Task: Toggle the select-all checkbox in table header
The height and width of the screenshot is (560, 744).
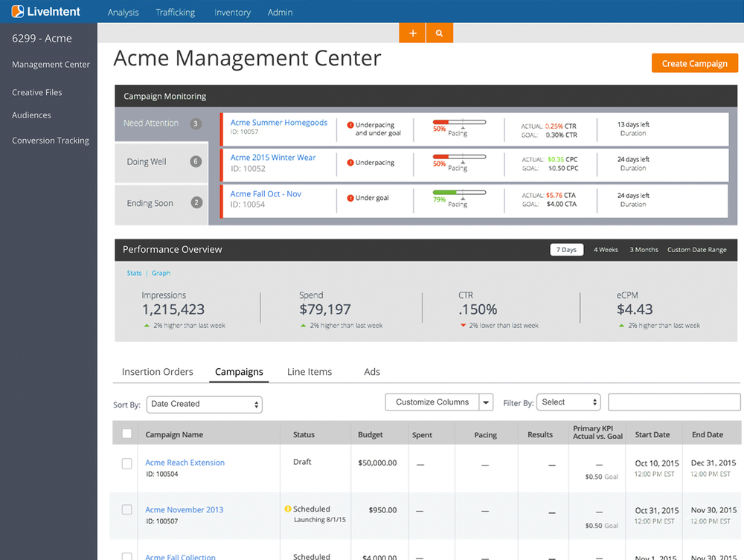Action: (126, 434)
